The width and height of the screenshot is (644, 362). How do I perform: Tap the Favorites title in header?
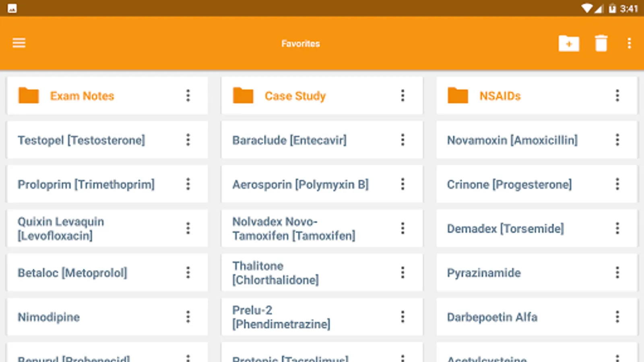tap(300, 43)
